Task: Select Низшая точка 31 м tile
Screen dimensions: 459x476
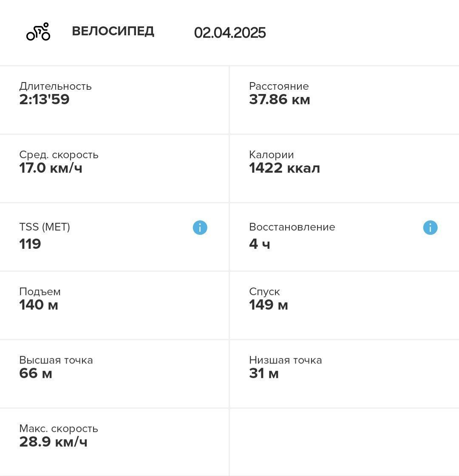Action: click(344, 374)
